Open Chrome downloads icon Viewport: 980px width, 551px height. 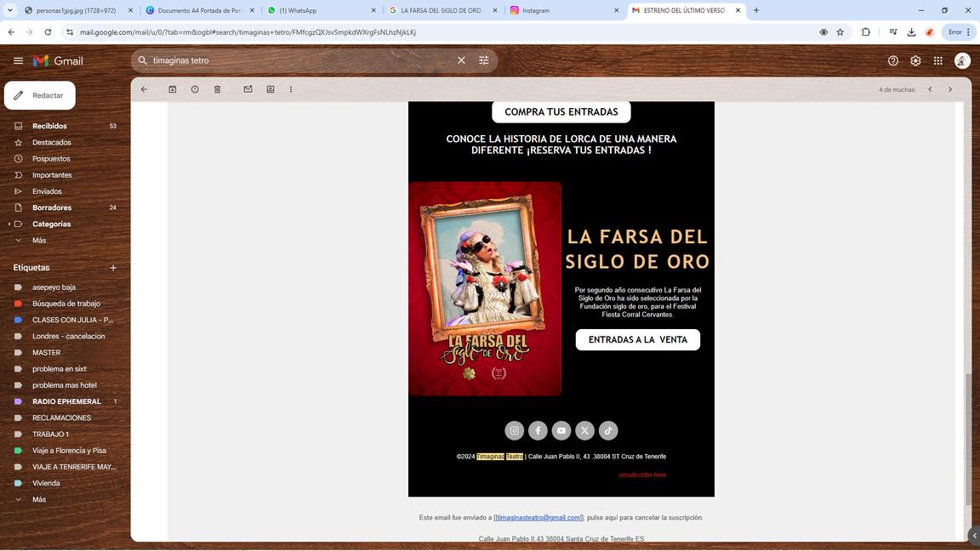pyautogui.click(x=911, y=31)
